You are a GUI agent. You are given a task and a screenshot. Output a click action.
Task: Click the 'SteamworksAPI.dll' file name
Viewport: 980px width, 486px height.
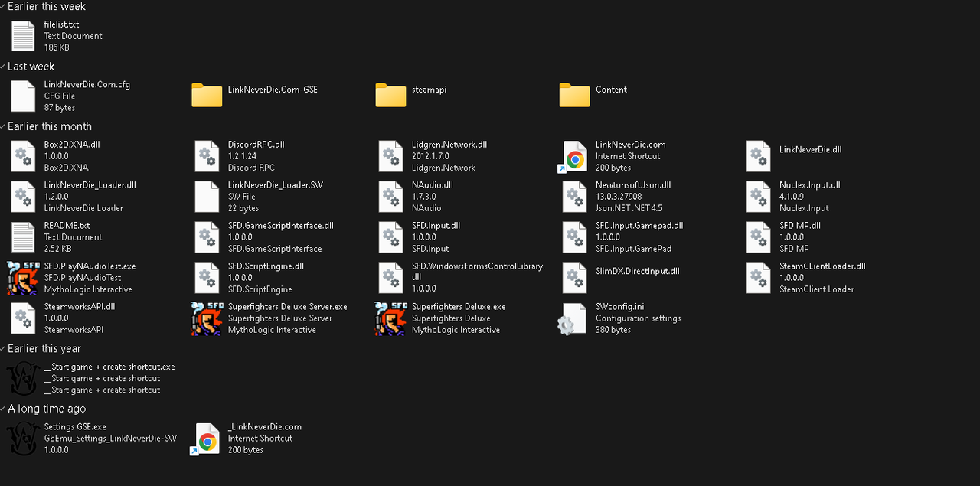tap(80, 307)
